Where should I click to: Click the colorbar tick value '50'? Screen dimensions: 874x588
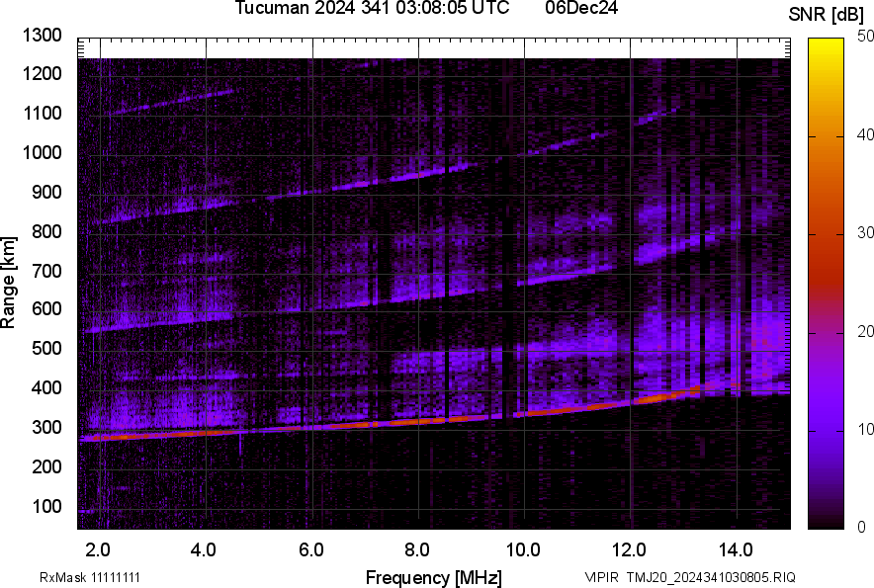click(x=866, y=37)
